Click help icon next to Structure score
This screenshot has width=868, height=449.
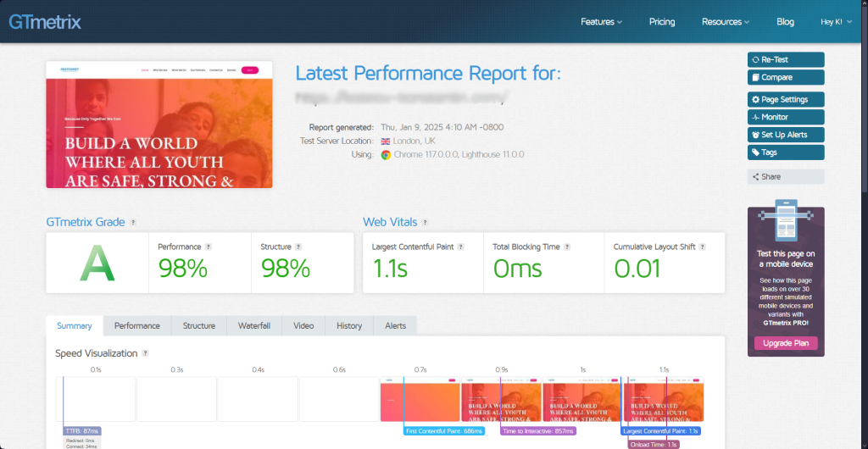(x=300, y=247)
